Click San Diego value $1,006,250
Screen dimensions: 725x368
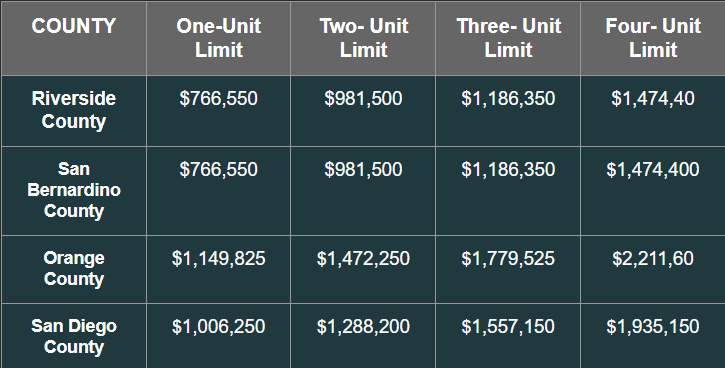click(x=219, y=326)
